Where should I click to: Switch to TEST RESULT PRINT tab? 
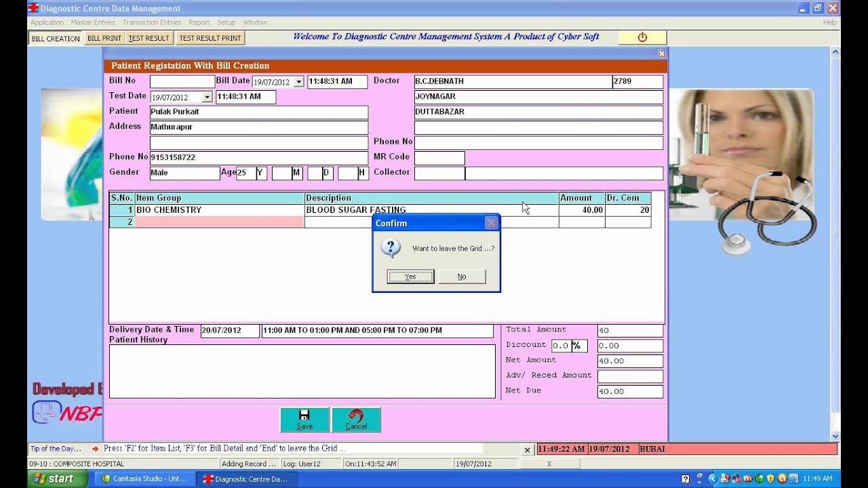point(210,38)
